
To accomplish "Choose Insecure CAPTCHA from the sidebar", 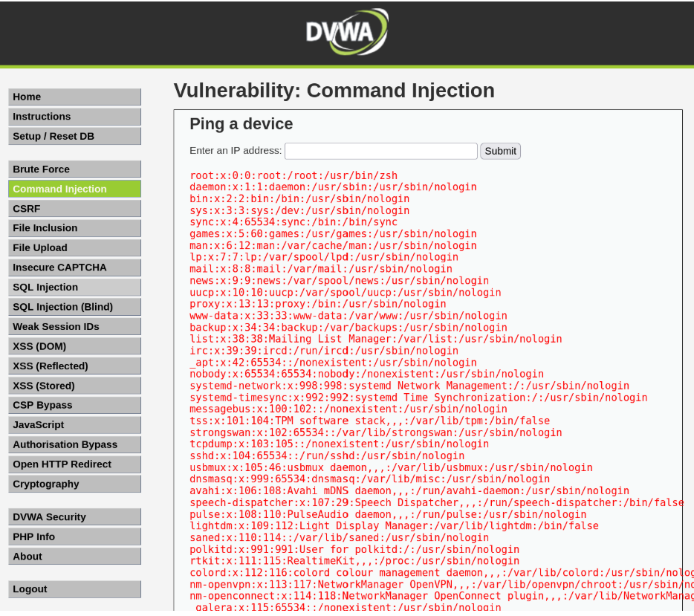I will point(74,268).
